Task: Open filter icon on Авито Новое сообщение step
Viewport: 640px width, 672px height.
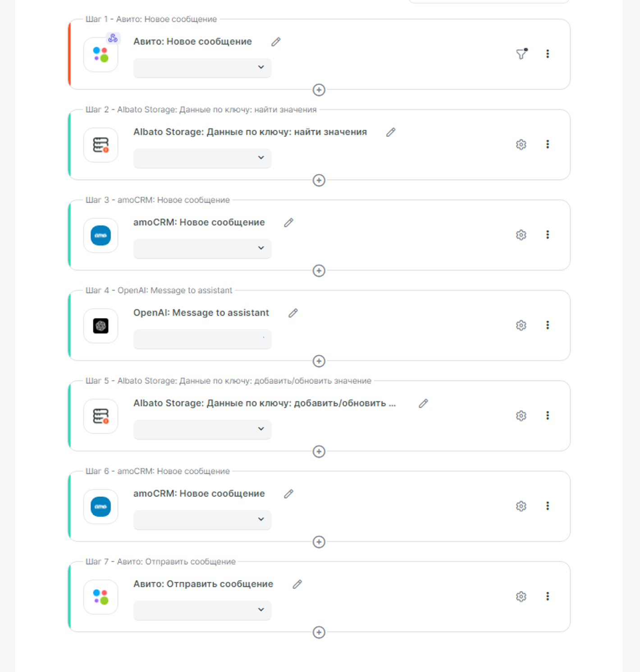Action: pos(521,54)
